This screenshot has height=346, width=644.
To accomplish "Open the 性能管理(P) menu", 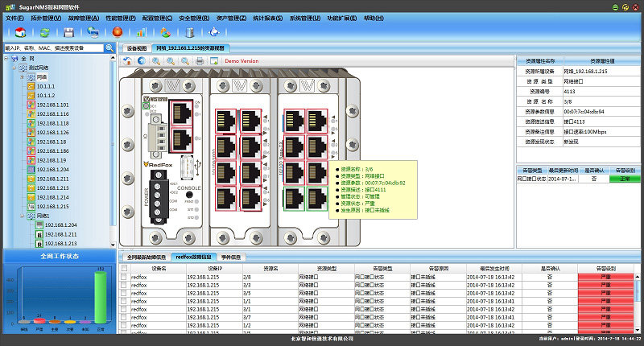I will [x=120, y=18].
